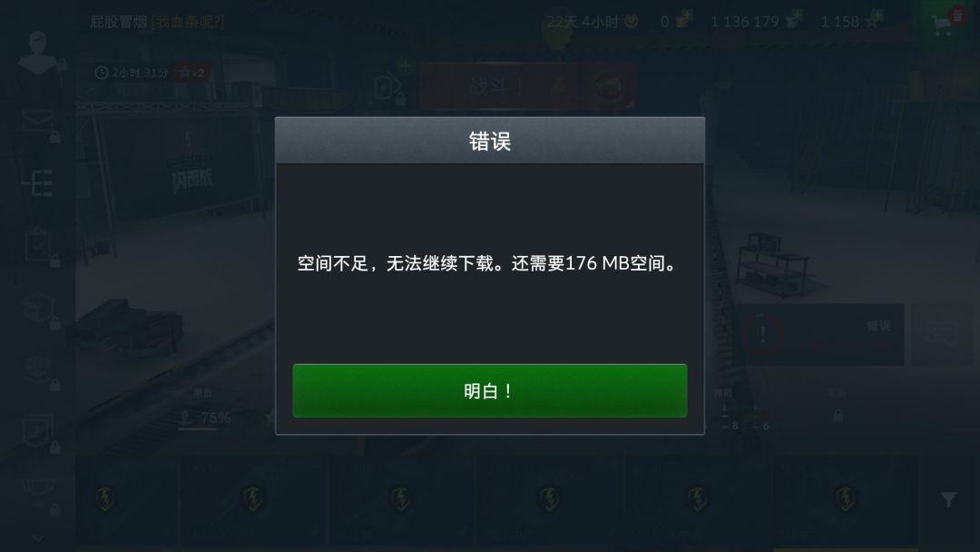Select the last tank thumbnail in carousel
Screen dimensions: 980x552
coord(846,498)
